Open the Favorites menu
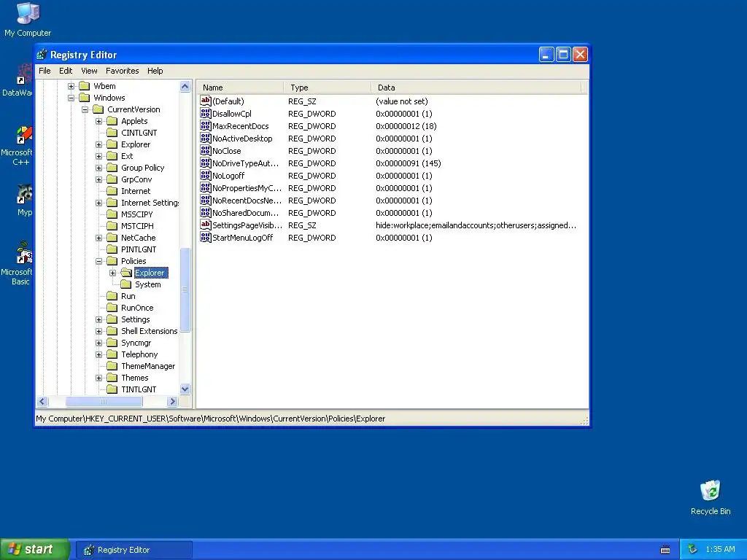 click(x=123, y=71)
